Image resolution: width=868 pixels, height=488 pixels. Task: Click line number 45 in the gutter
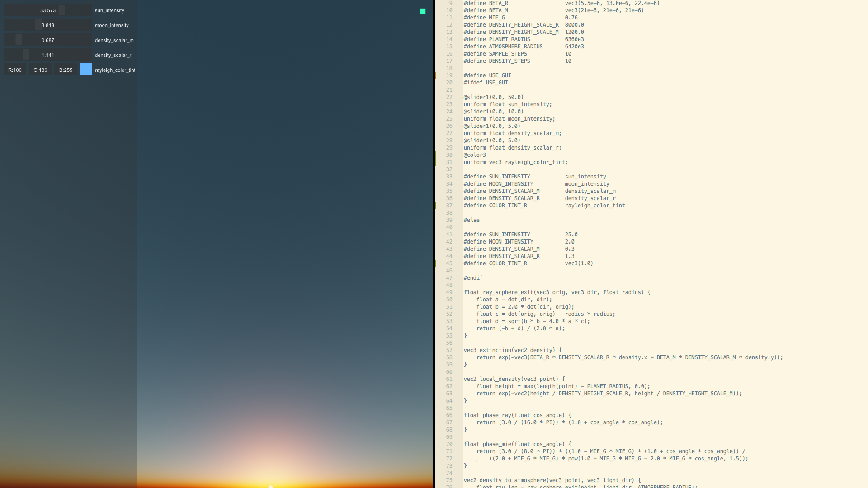click(x=449, y=263)
